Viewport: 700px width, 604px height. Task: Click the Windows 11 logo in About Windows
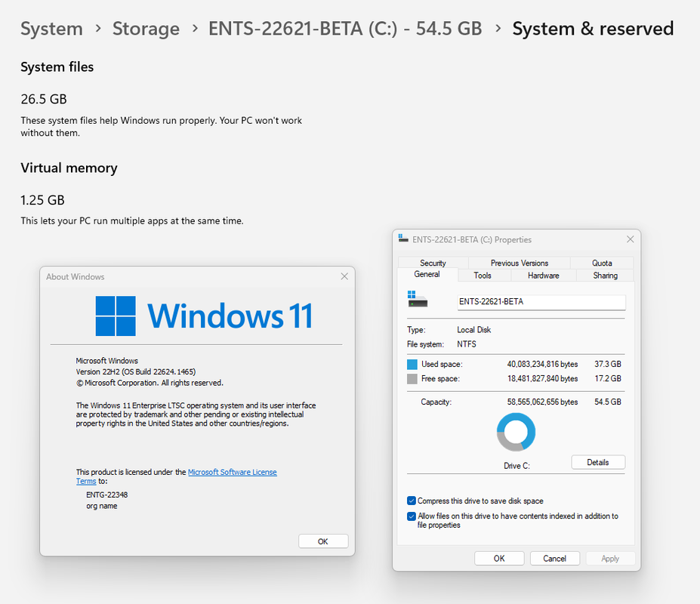(x=204, y=316)
